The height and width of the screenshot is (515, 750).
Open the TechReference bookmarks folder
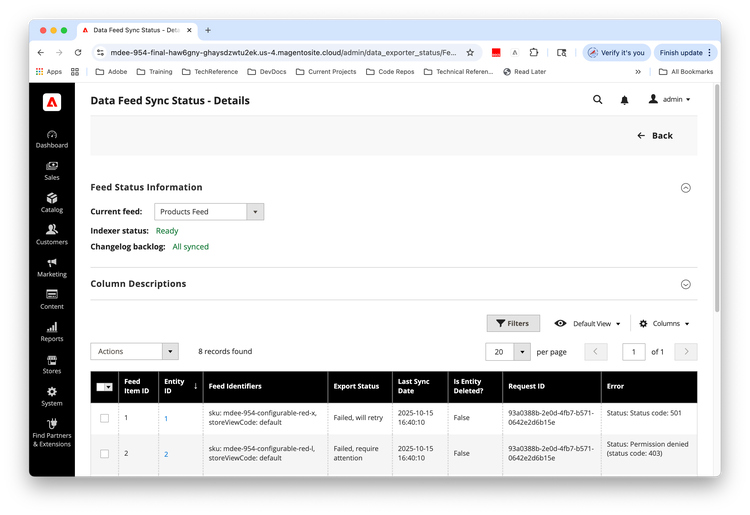210,72
